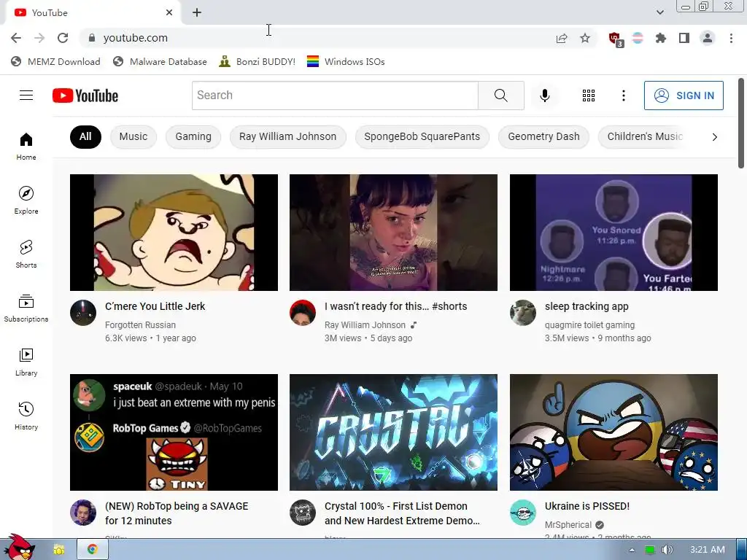Show hidden system tray icons
This screenshot has width=747, height=560.
click(632, 550)
